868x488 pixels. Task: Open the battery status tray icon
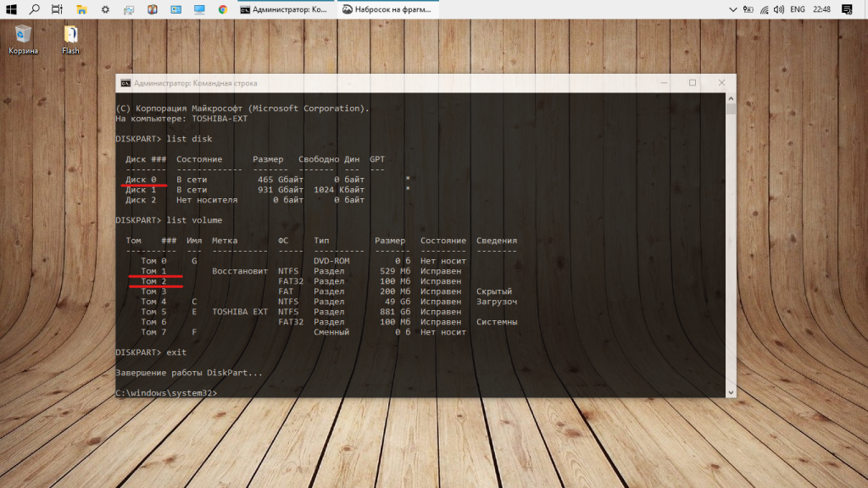click(748, 9)
